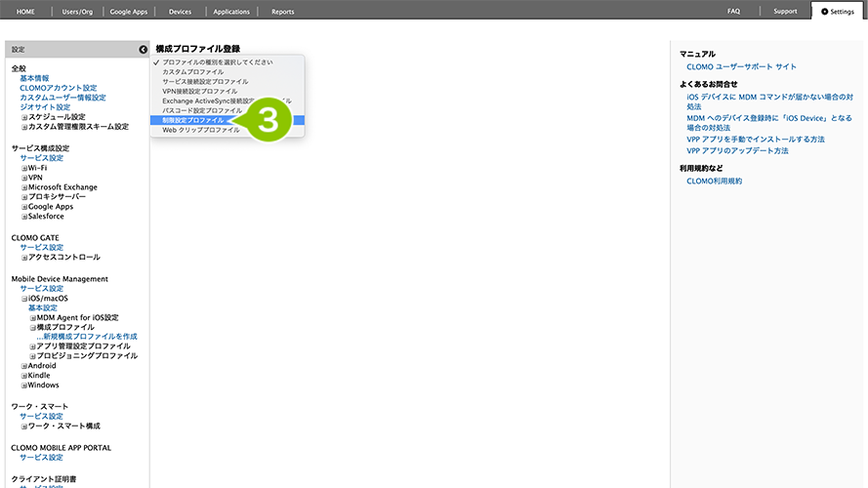Open the FAQ page
Viewport: 868px width, 488px height.
[733, 11]
